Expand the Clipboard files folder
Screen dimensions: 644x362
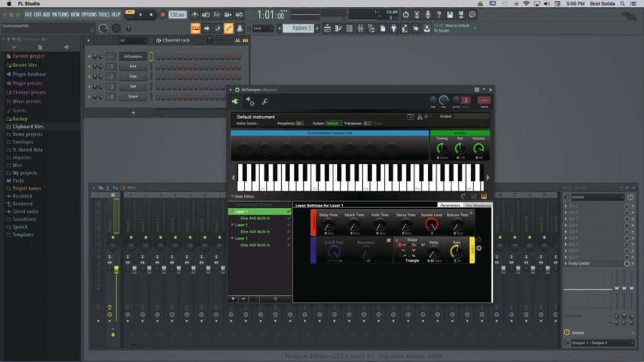point(28,127)
